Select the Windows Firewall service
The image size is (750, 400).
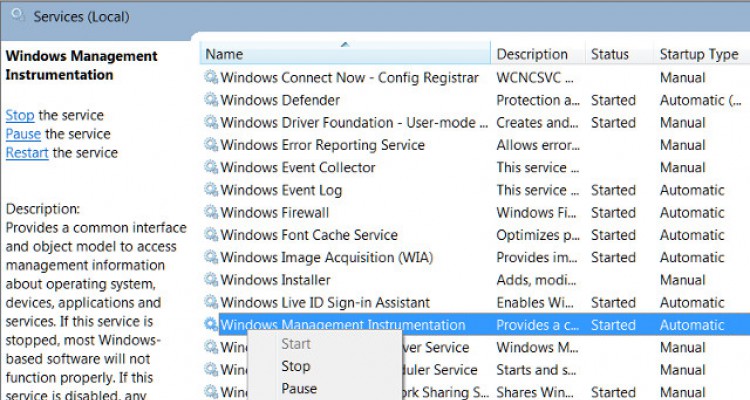click(275, 212)
